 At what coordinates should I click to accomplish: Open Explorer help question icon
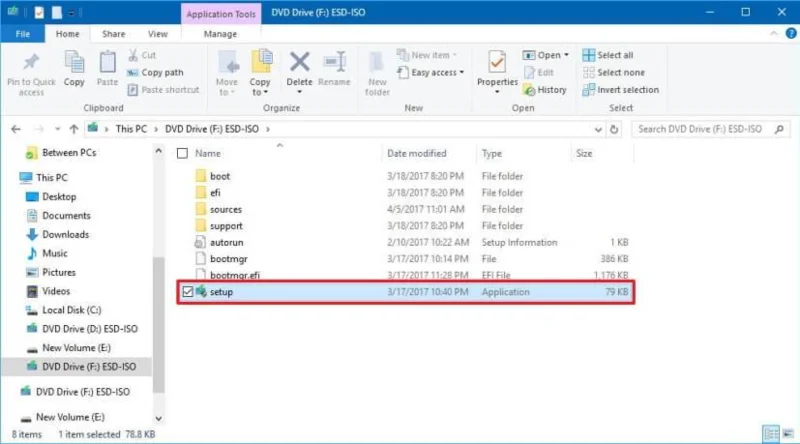[791, 34]
